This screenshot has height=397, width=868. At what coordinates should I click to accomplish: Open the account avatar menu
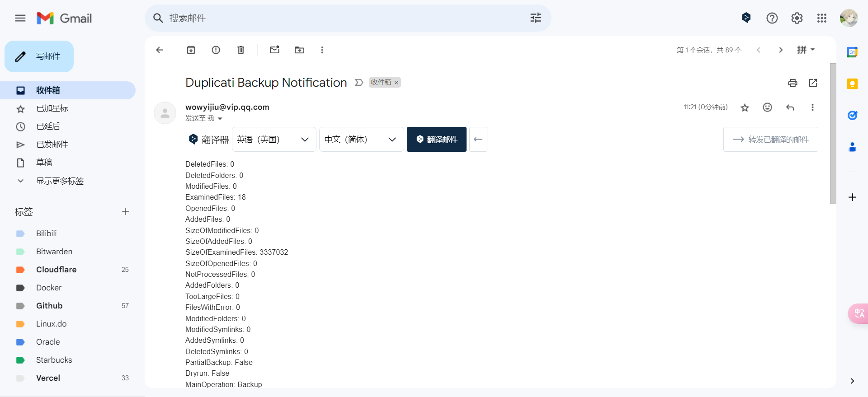(x=849, y=18)
